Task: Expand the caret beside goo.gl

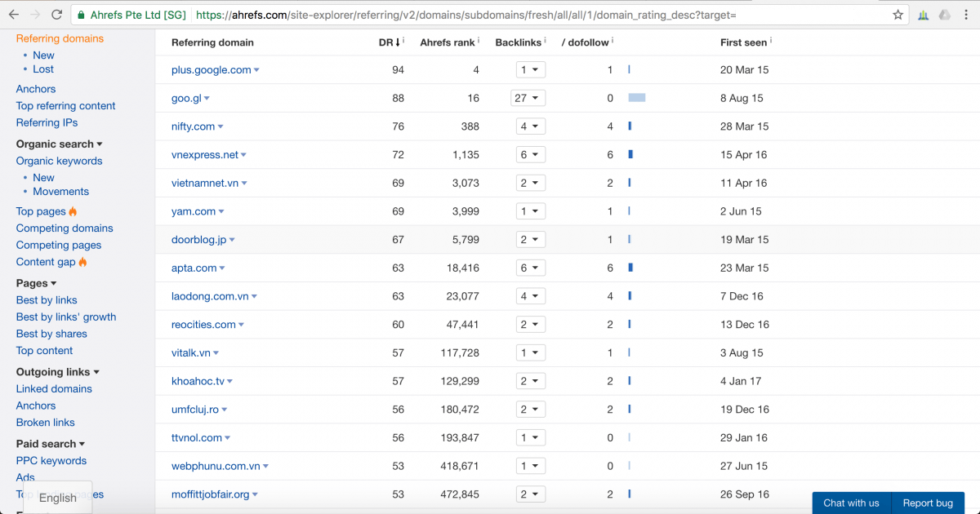Action: [x=207, y=99]
